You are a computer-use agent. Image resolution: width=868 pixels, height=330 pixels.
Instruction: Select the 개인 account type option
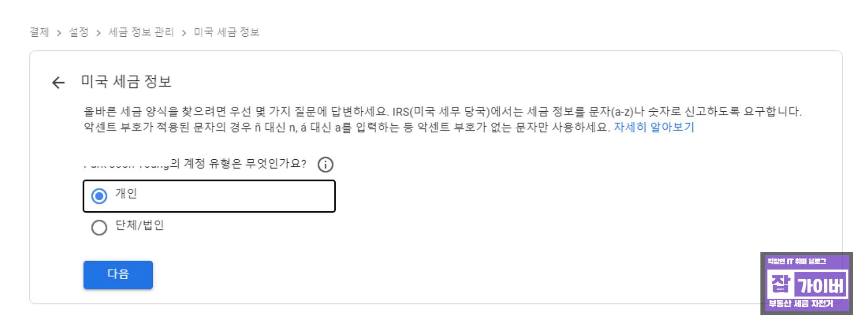[98, 195]
